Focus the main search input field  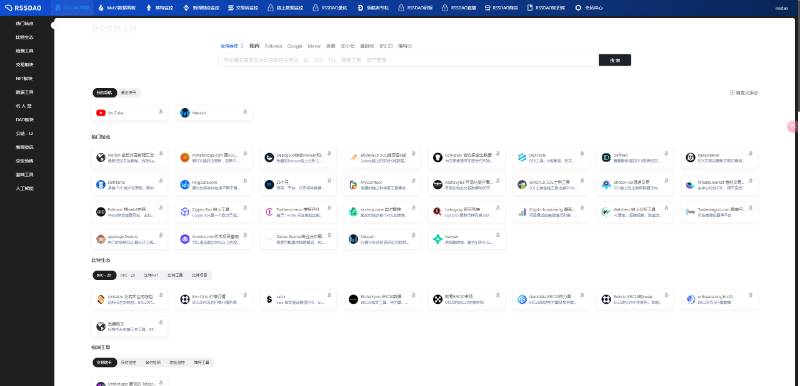pos(409,60)
